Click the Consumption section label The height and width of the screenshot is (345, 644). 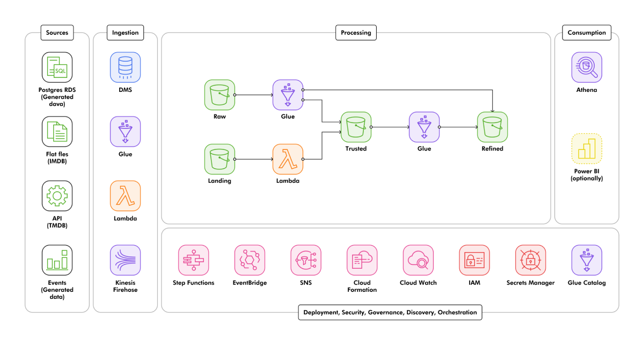click(x=587, y=33)
